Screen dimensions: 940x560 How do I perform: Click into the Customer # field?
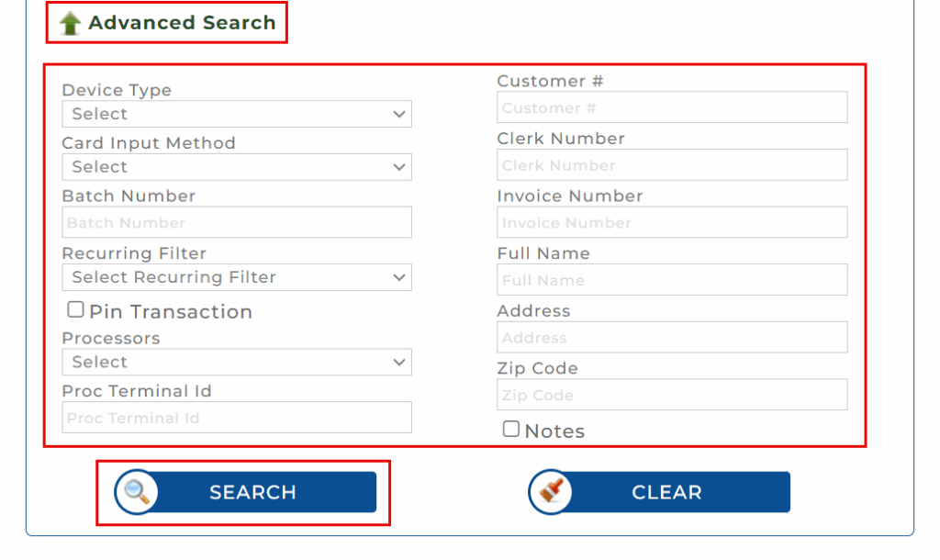click(672, 108)
